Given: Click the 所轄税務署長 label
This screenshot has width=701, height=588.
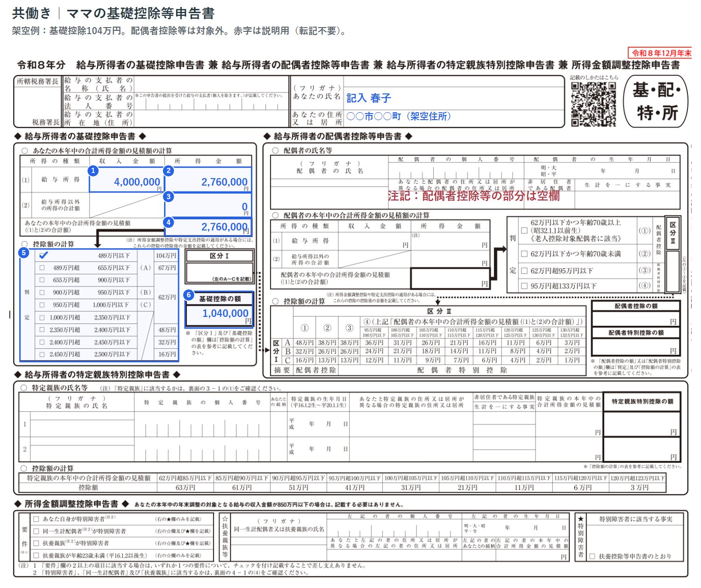Looking at the screenshot, I should click(x=38, y=81).
